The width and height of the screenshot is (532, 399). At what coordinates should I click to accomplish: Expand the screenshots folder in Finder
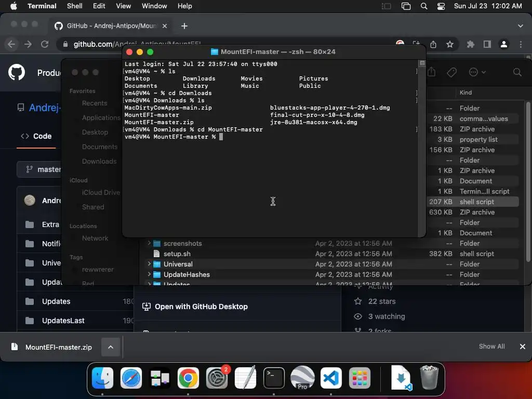click(x=149, y=243)
